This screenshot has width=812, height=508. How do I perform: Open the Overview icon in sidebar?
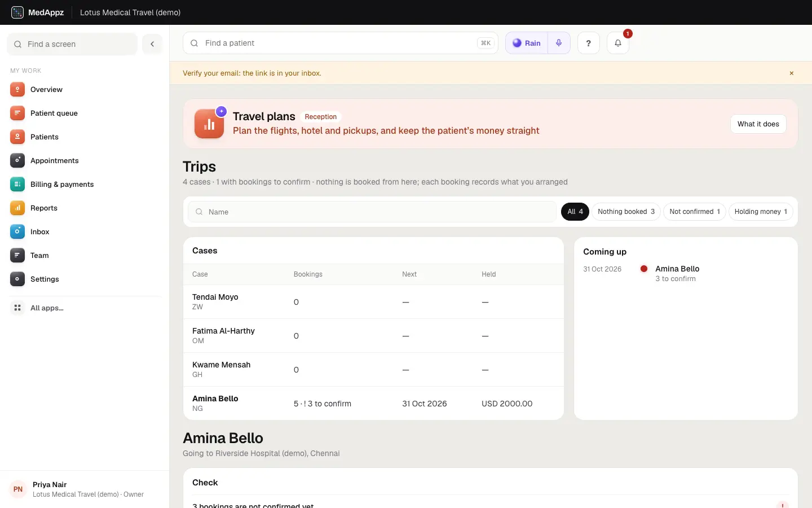17,89
